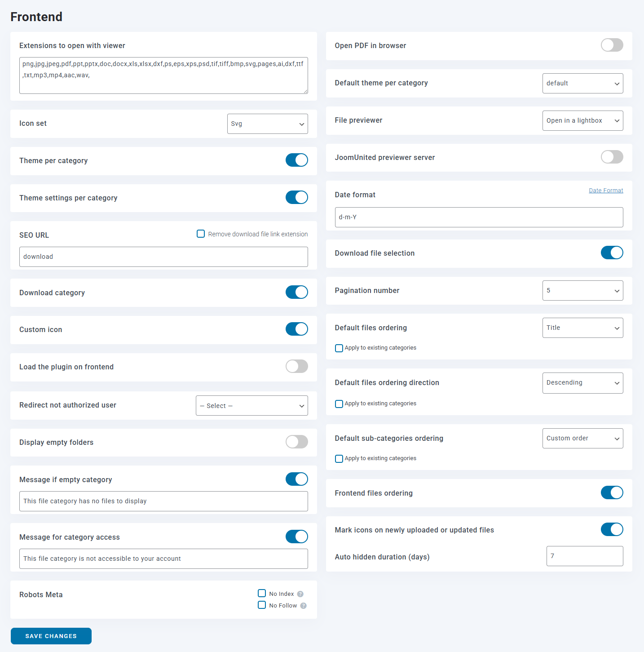Click the "Date Format" link
The height and width of the screenshot is (652, 644).
pyautogui.click(x=606, y=190)
